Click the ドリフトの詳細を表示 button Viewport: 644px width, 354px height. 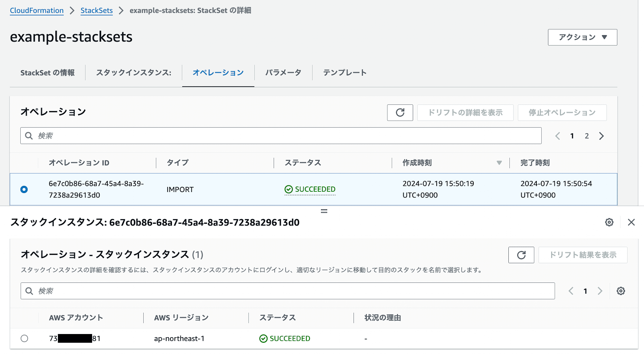tap(465, 112)
